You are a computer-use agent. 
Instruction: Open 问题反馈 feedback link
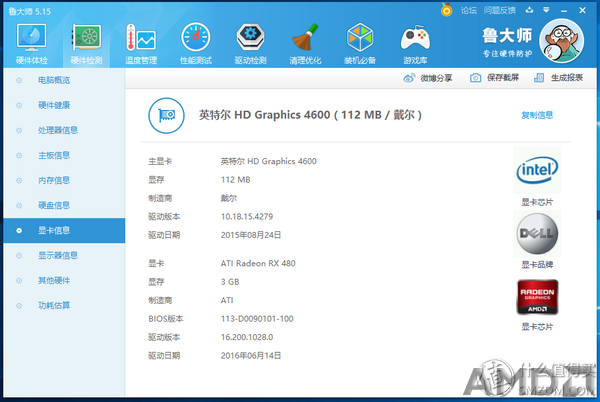(499, 10)
